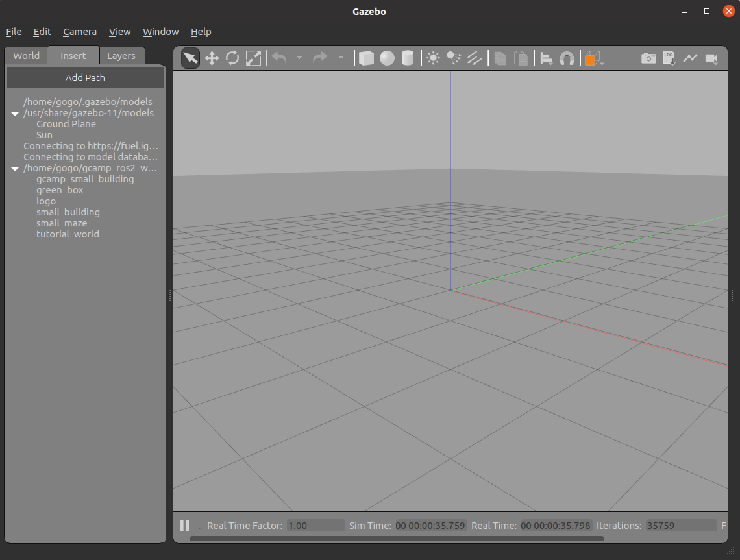Choose the scale mode tool
The width and height of the screenshot is (740, 560).
point(253,58)
